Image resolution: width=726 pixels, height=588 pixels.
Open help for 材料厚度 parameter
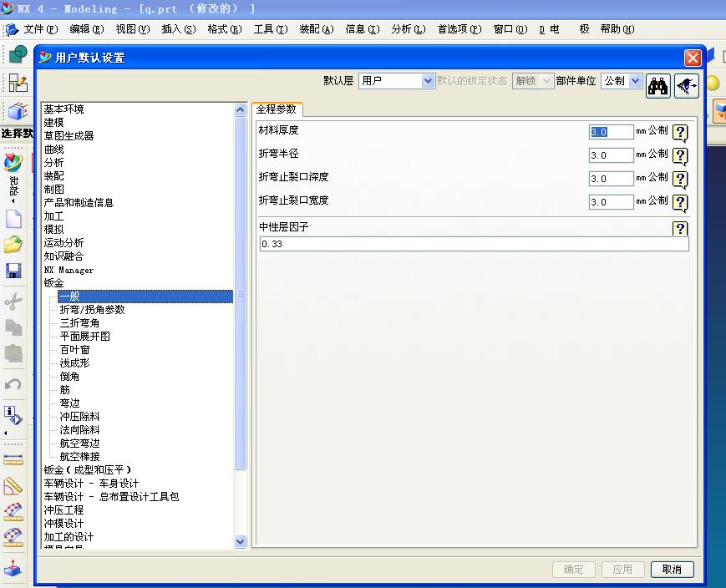(x=680, y=133)
